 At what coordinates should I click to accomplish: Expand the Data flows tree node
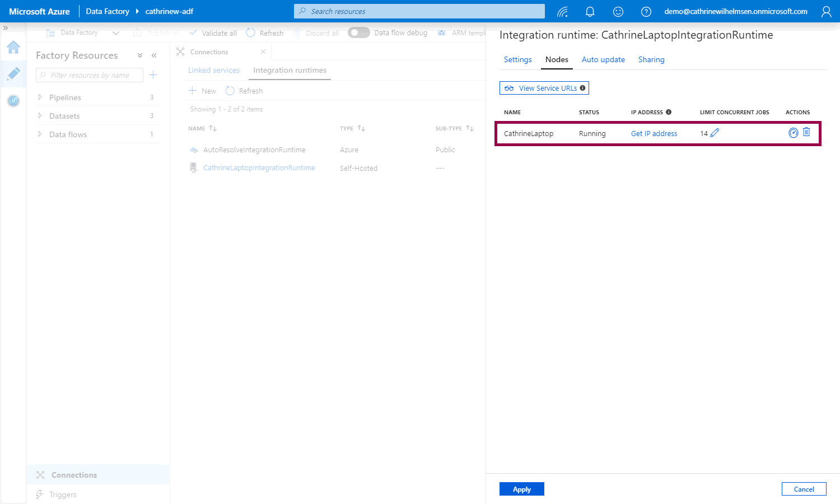tap(40, 134)
